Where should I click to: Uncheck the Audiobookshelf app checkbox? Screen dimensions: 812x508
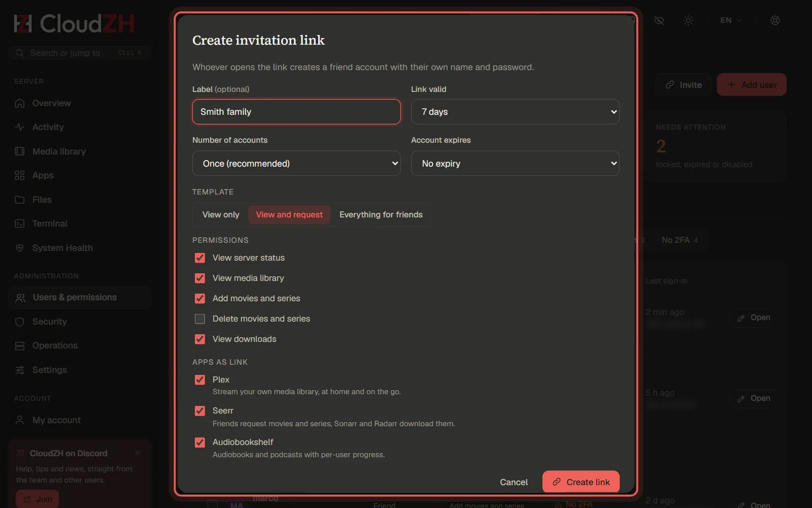[200, 442]
